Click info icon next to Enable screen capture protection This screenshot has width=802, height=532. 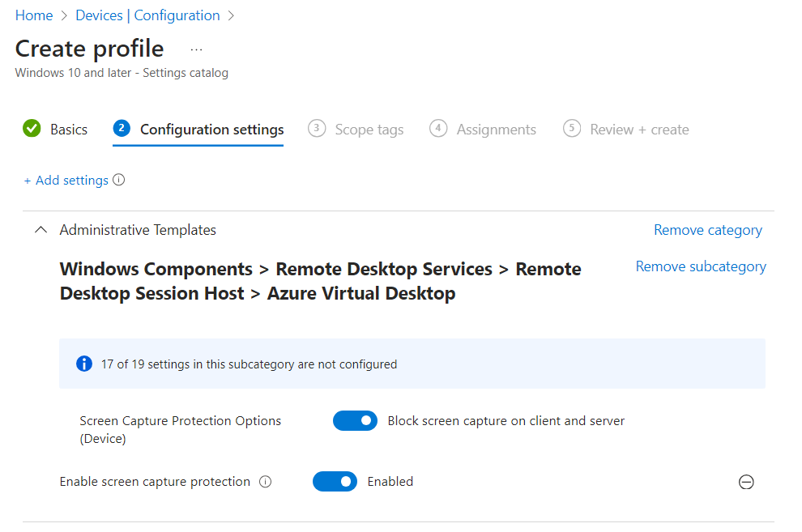[x=265, y=482]
